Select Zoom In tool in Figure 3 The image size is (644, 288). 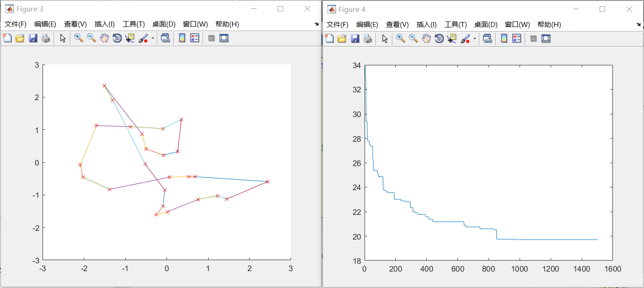(79, 38)
